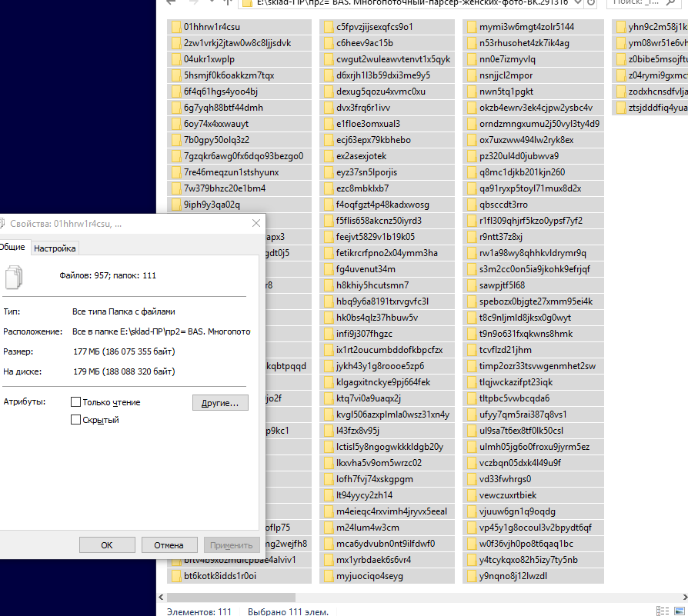Image resolution: width=688 pixels, height=616 pixels.
Task: Switch to the 'Настройка' tab
Action: coord(55,248)
